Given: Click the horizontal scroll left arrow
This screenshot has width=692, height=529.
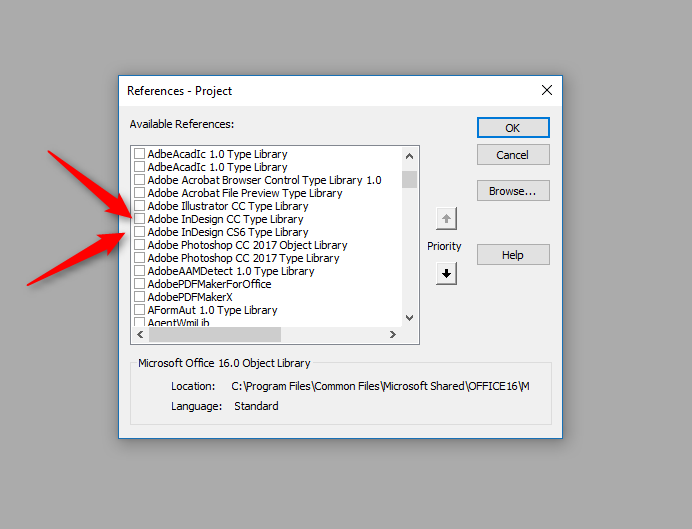Looking at the screenshot, I should tap(140, 334).
